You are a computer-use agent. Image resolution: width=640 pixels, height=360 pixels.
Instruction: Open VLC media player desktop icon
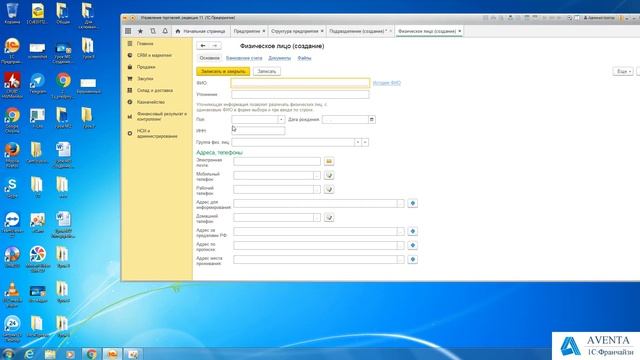click(x=12, y=294)
